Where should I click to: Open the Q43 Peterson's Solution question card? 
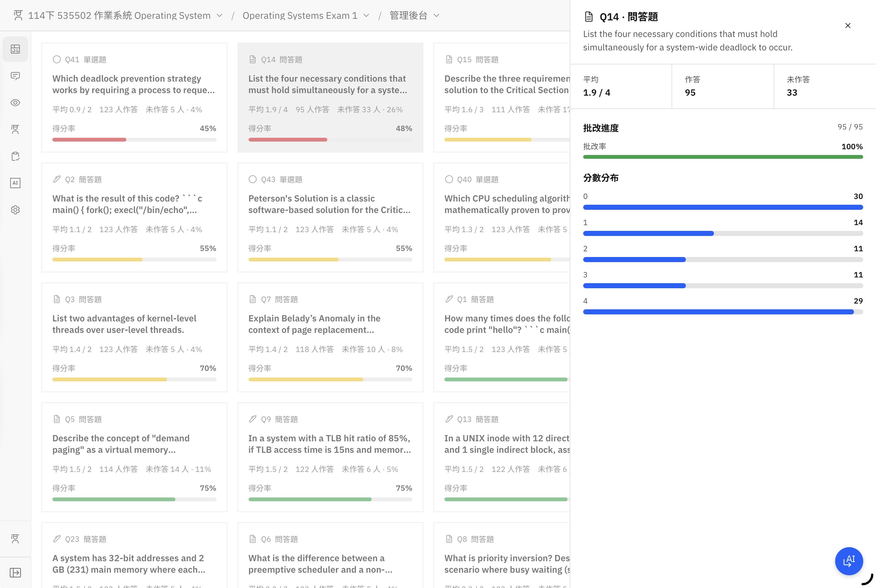(330, 217)
